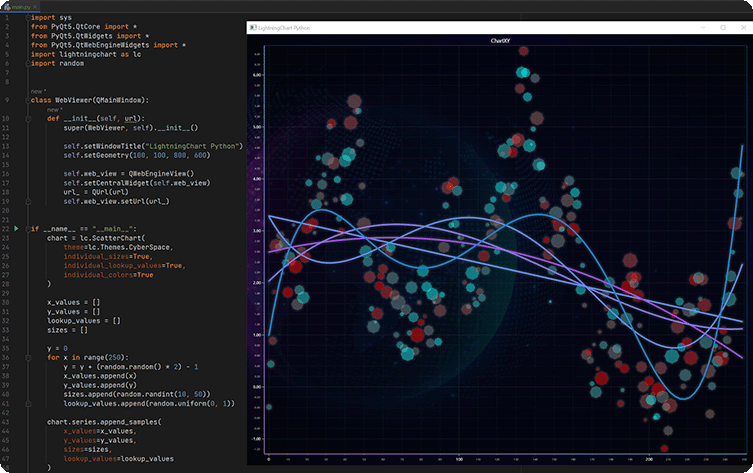Click the 'new *' hint above class WebViewer
This screenshot has width=753, height=473.
38,91
